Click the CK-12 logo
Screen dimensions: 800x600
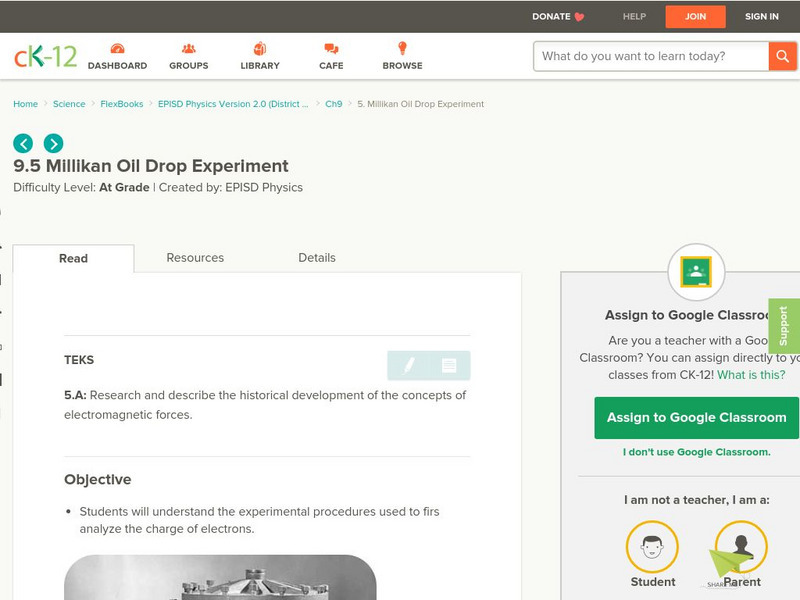tap(45, 57)
